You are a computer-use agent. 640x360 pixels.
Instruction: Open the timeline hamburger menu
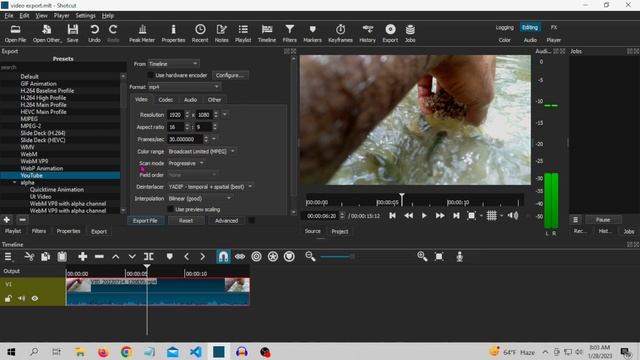click(8, 257)
